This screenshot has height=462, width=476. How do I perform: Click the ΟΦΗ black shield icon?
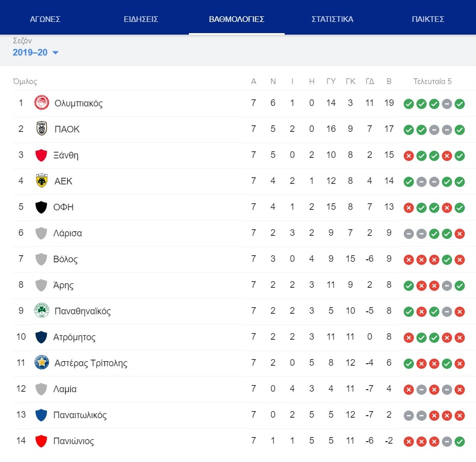pyautogui.click(x=41, y=207)
